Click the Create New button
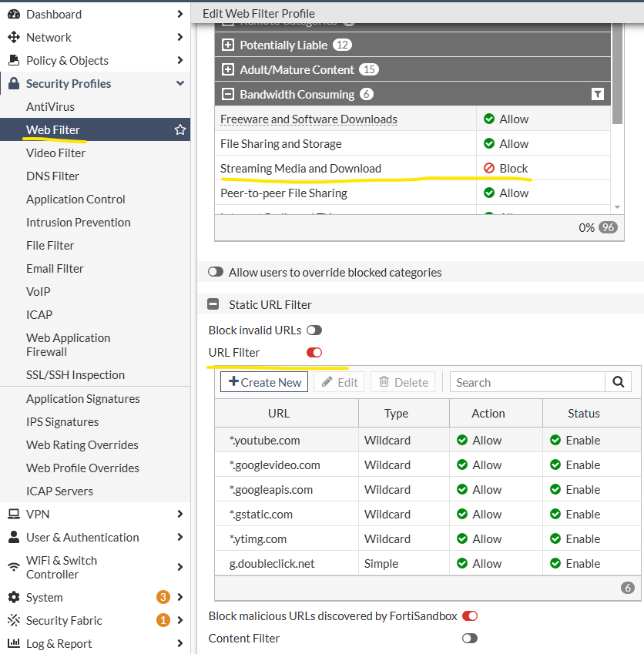644x654 pixels. click(264, 381)
